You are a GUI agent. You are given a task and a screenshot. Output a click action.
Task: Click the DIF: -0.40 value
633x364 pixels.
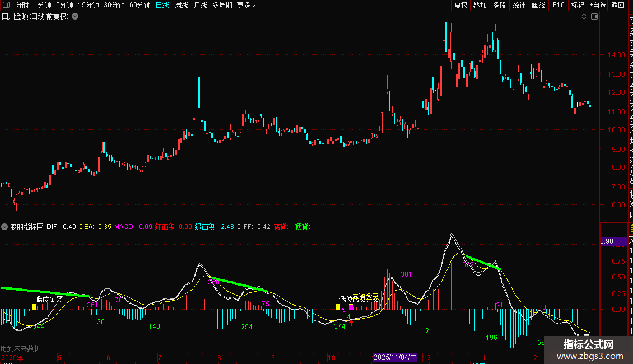point(61,227)
